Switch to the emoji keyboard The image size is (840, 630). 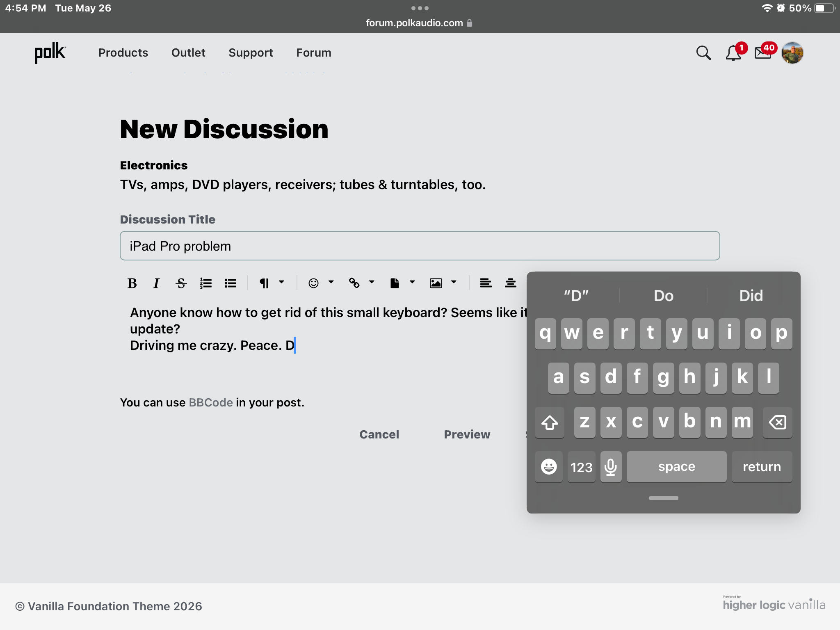[549, 467]
